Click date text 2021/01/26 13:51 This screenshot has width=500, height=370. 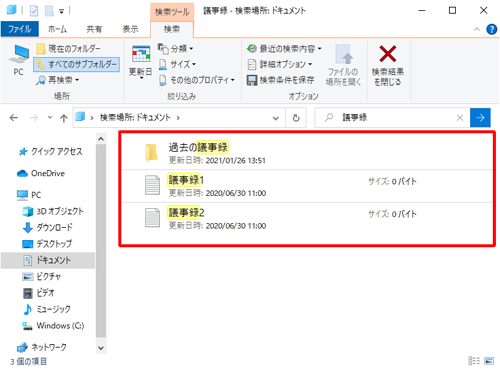(x=236, y=161)
